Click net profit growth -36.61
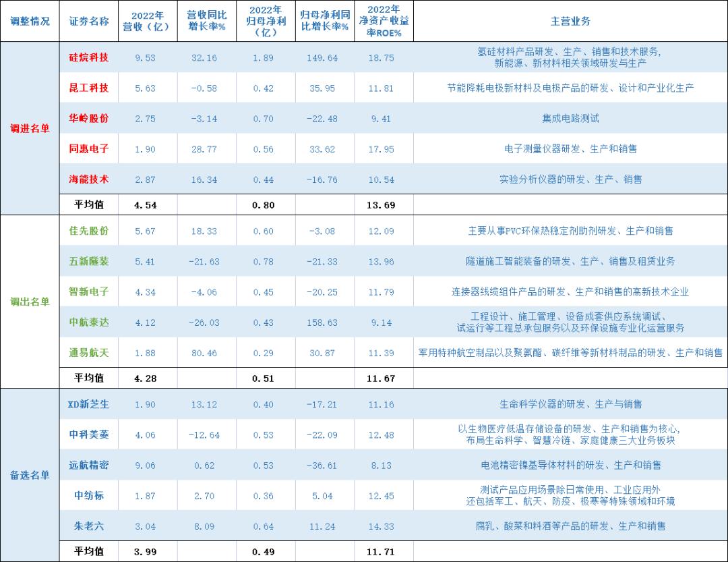 click(322, 466)
